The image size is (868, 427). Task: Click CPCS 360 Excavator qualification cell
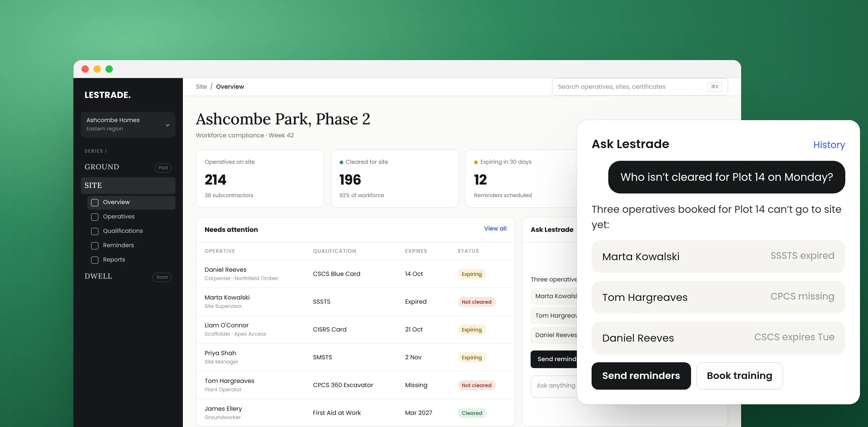(343, 385)
